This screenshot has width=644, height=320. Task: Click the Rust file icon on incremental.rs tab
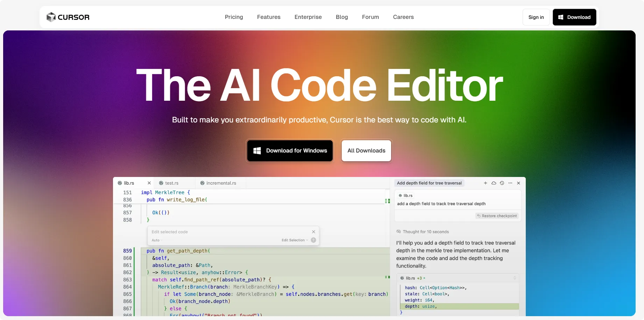pos(202,183)
